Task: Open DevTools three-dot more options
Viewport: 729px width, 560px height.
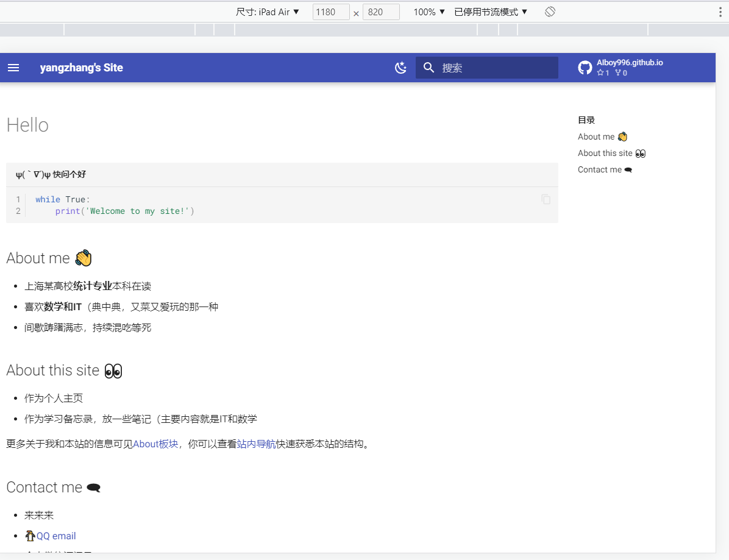Action: click(720, 12)
